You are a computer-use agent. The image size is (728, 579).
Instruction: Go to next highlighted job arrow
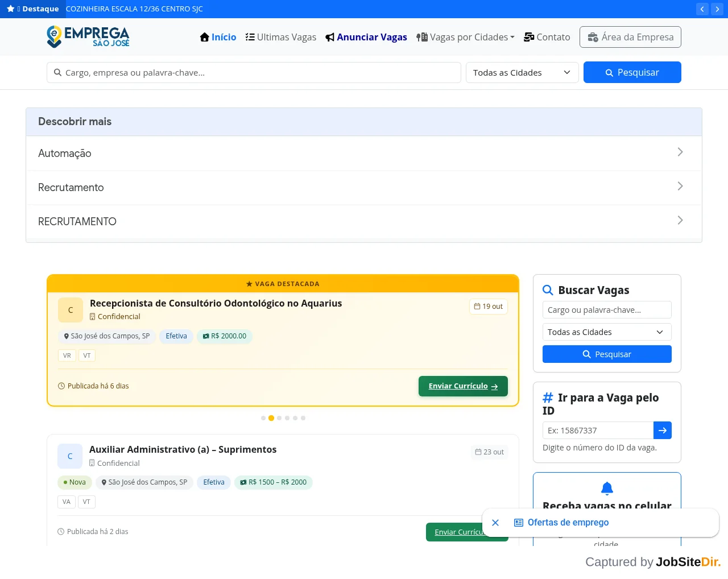(x=717, y=9)
